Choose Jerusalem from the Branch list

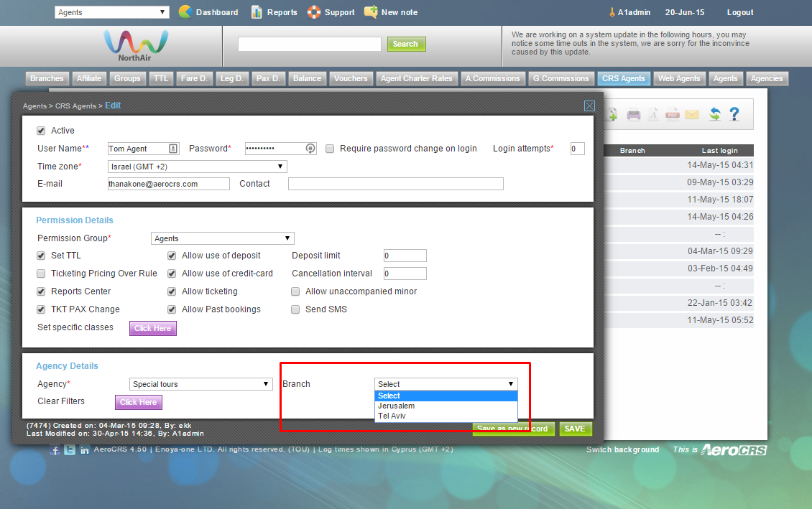(x=446, y=406)
